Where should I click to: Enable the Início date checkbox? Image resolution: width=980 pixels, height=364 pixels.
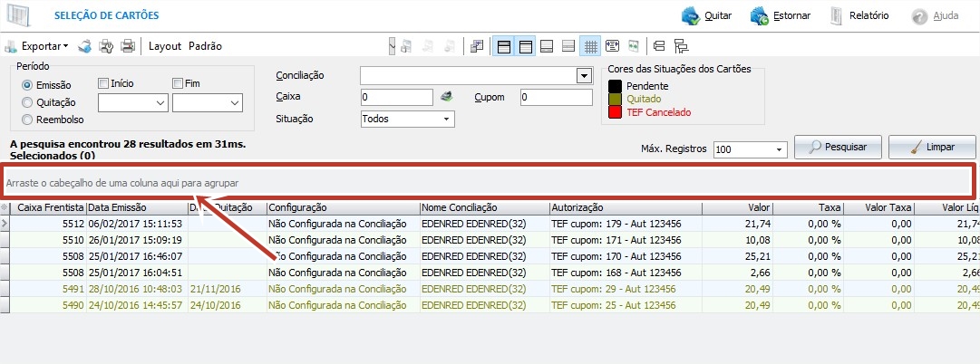tap(103, 83)
